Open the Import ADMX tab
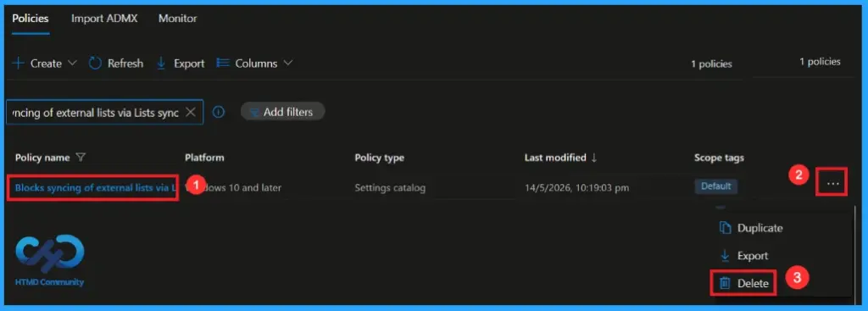The width and height of the screenshot is (868, 311). pos(104,19)
